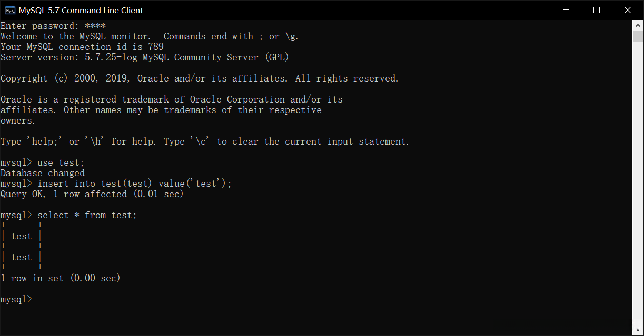Click the "select * from test;" command

point(87,215)
